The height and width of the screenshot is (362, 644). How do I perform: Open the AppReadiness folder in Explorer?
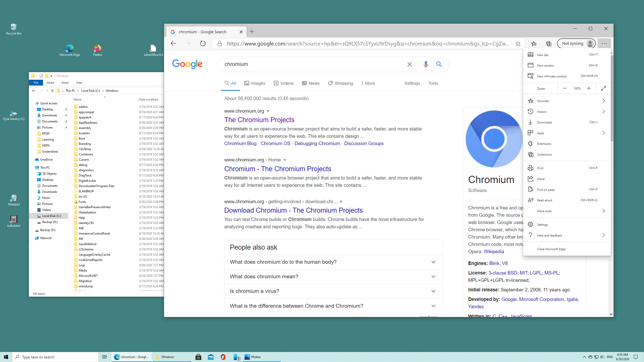pos(88,123)
